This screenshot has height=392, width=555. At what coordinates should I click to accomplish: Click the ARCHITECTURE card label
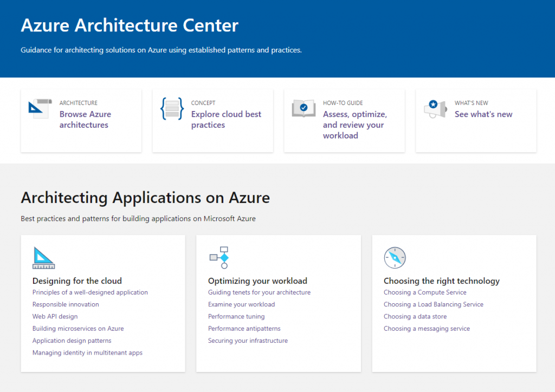[78, 103]
